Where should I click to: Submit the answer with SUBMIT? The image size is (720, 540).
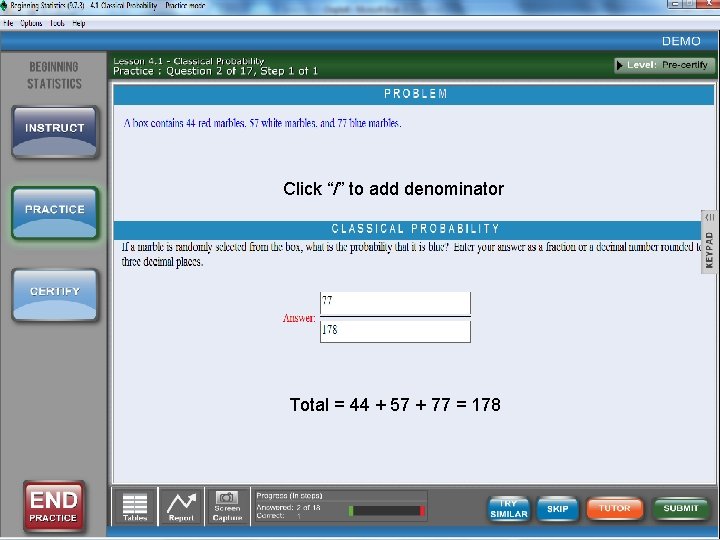coord(681,508)
